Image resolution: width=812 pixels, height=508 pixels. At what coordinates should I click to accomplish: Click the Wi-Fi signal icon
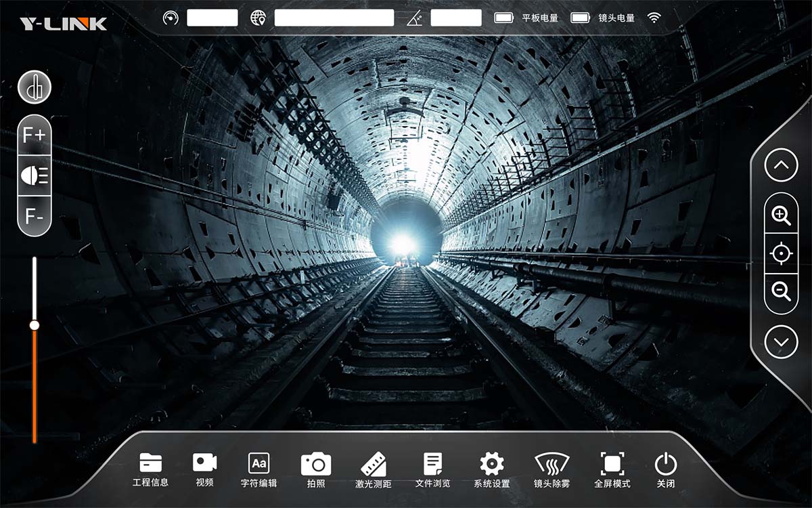pyautogui.click(x=654, y=18)
